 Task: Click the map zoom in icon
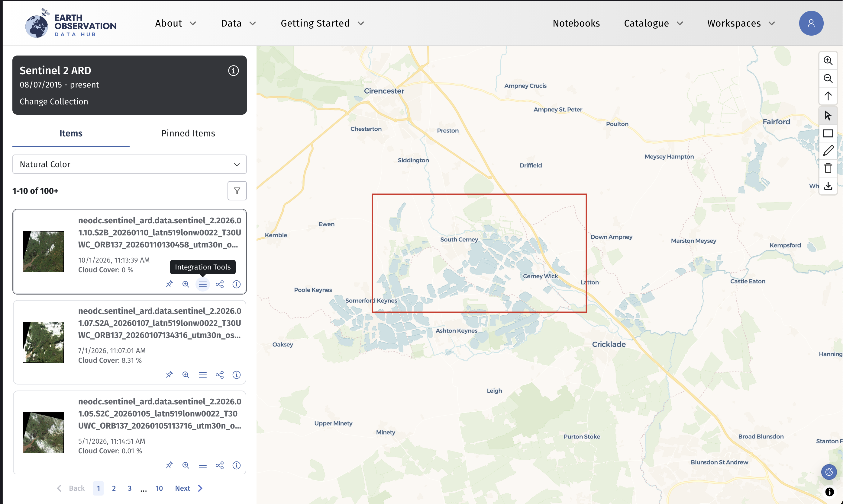click(x=828, y=61)
